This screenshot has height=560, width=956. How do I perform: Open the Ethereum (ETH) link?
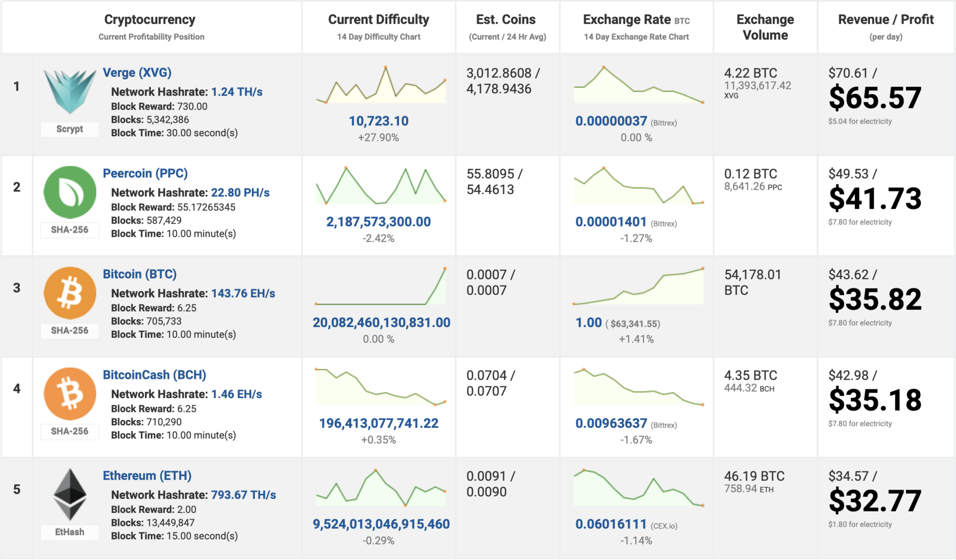[x=147, y=476]
